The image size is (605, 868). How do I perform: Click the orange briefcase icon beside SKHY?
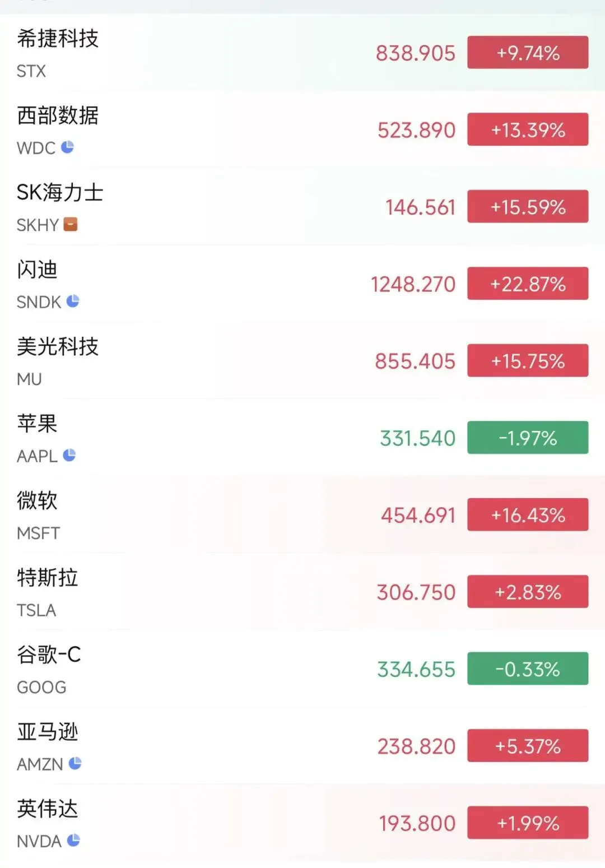(x=71, y=224)
